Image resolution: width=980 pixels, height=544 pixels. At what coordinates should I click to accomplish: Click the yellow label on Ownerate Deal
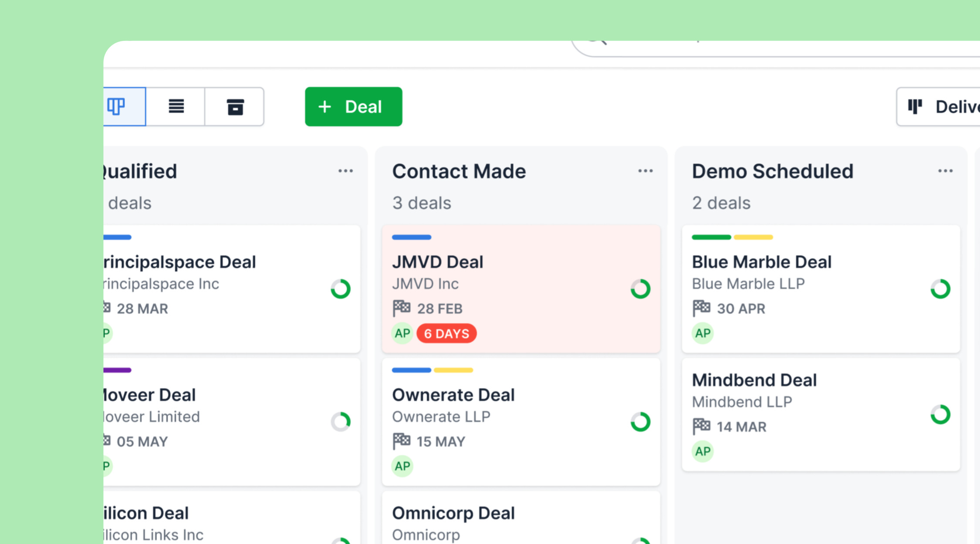click(453, 370)
